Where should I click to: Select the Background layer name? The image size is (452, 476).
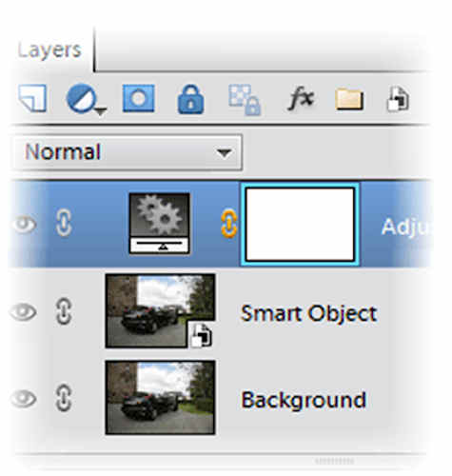(304, 400)
